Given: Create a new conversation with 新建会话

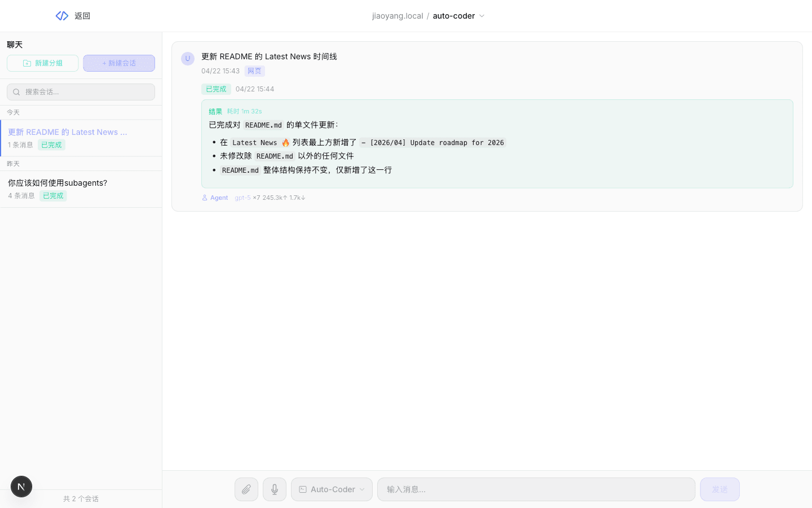Looking at the screenshot, I should [119, 63].
